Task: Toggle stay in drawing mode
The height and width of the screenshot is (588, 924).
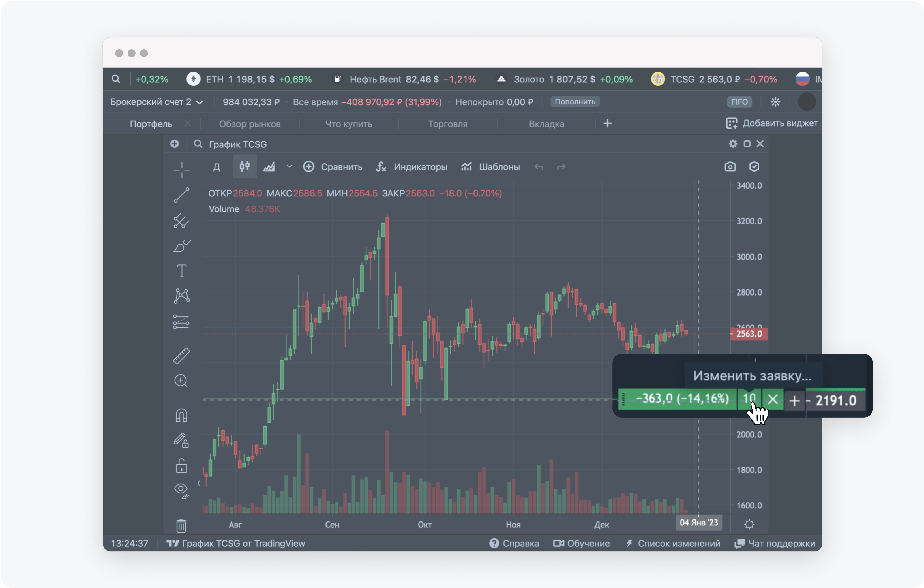Action: click(181, 440)
